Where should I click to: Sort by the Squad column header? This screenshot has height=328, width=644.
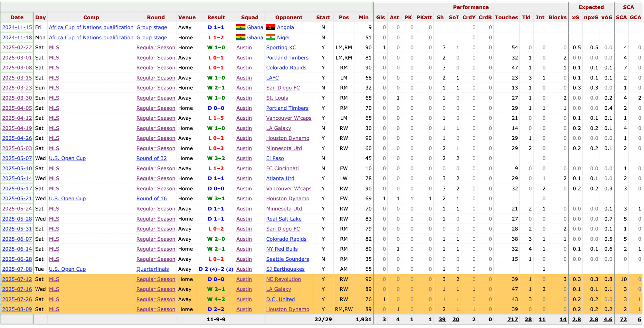(x=250, y=17)
